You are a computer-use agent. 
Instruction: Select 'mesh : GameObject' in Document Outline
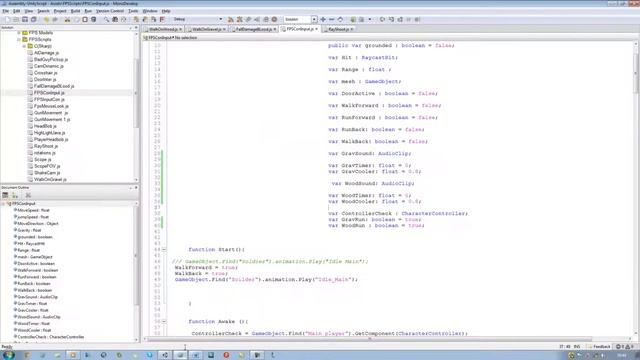35,257
